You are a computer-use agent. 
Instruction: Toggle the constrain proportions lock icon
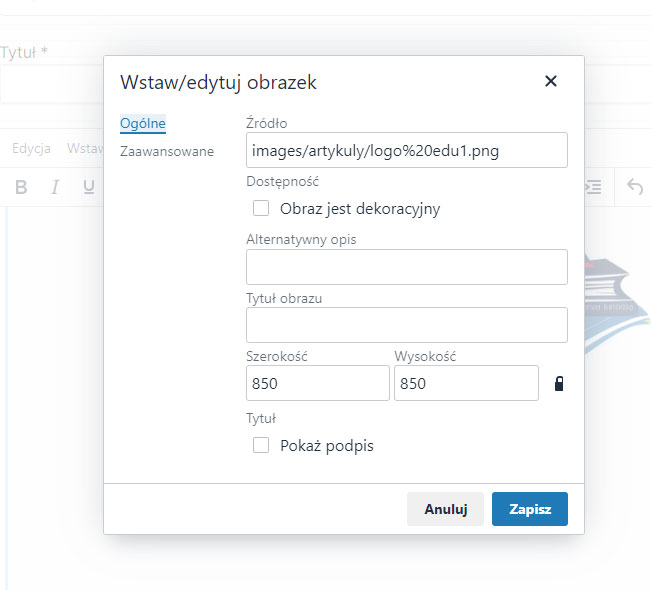[x=559, y=383]
